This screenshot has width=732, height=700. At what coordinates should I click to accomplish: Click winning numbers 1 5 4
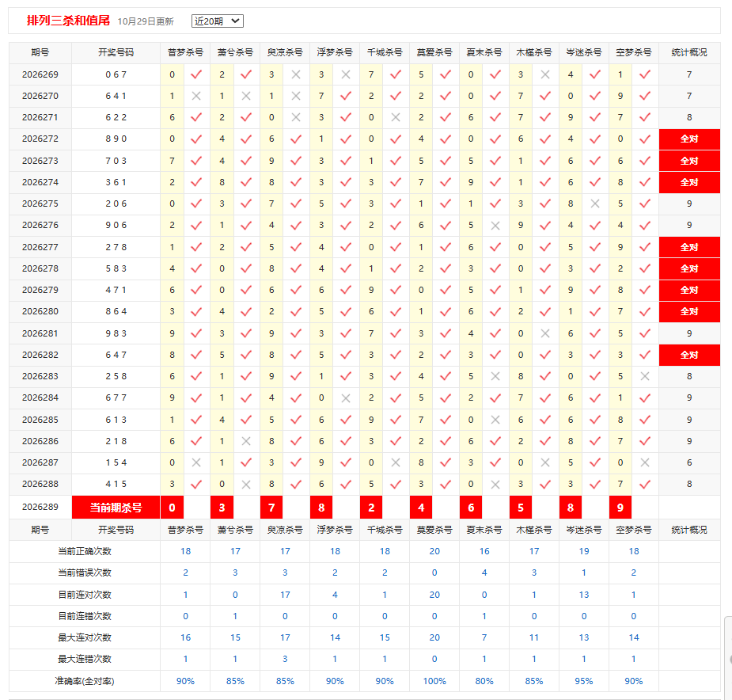coord(116,462)
